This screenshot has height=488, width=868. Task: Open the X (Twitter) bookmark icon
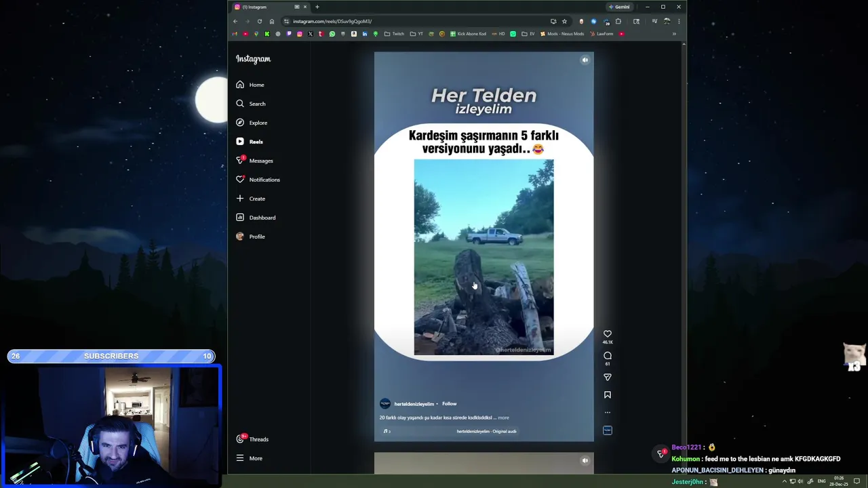click(x=311, y=34)
